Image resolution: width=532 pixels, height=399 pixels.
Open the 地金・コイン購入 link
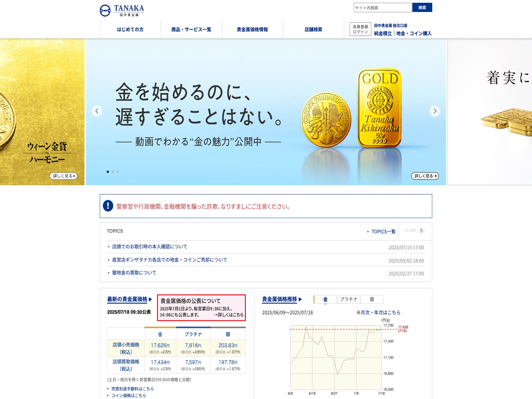pyautogui.click(x=414, y=34)
